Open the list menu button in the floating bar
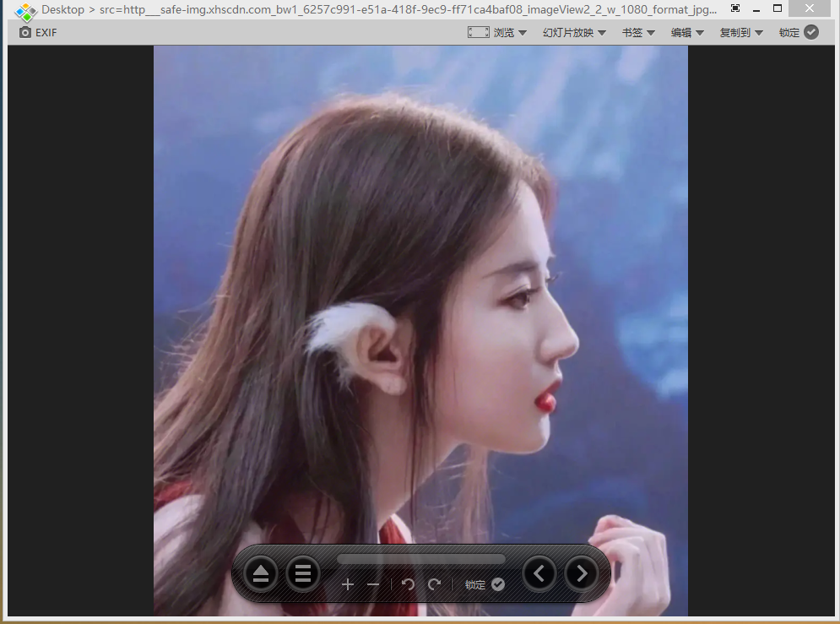The width and height of the screenshot is (840, 624). 303,573
